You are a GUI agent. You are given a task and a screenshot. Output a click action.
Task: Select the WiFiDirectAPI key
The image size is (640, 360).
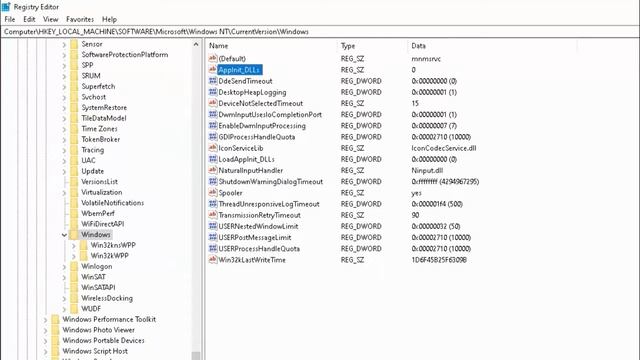[x=102, y=224]
